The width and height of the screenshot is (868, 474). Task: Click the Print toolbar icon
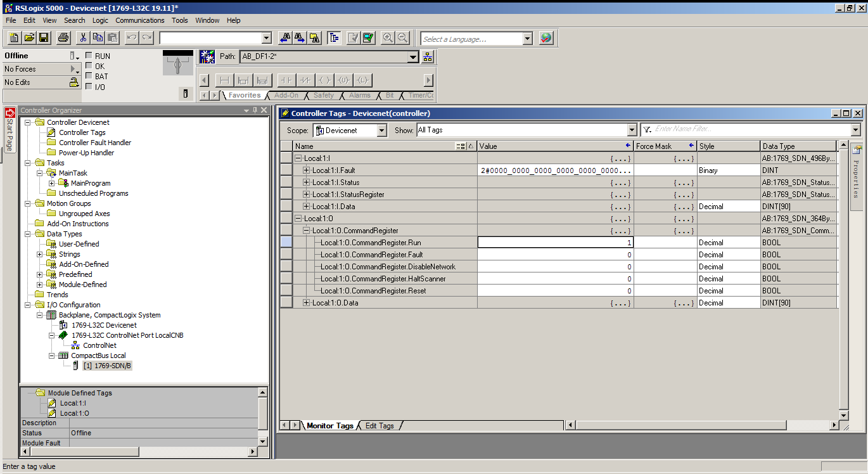click(63, 38)
